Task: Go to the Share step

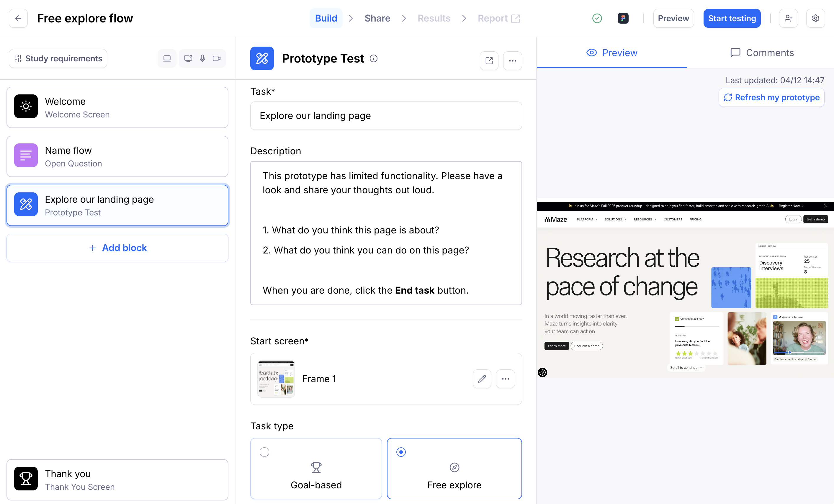Action: click(x=377, y=18)
